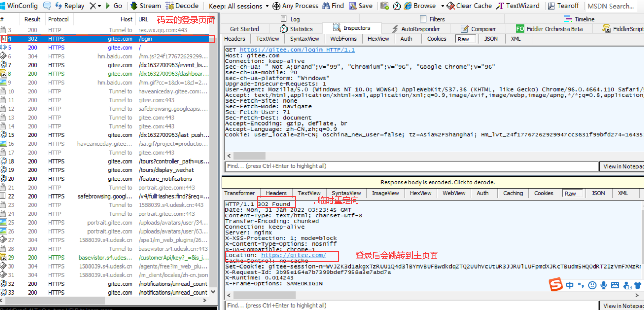
Task: Click response pane scroll-right arrow
Action: (x=637, y=295)
